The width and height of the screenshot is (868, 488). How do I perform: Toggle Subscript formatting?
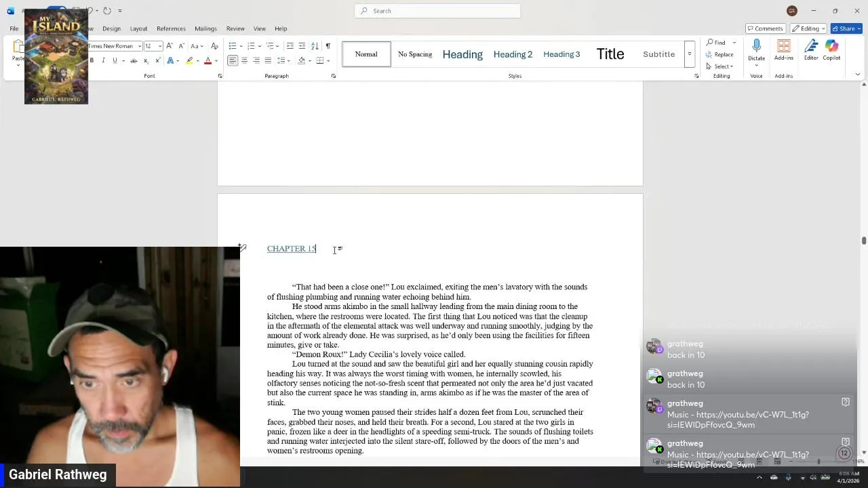click(x=146, y=61)
